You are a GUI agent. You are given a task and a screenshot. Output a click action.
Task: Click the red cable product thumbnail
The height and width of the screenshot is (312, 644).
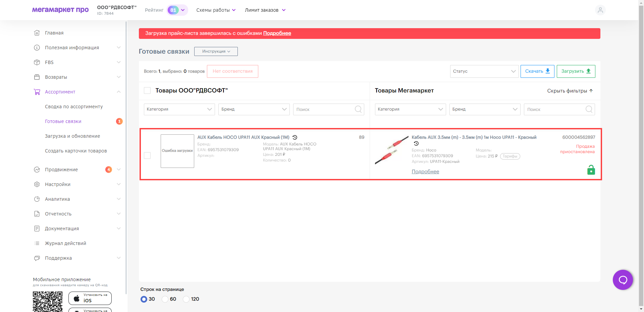pyautogui.click(x=391, y=150)
